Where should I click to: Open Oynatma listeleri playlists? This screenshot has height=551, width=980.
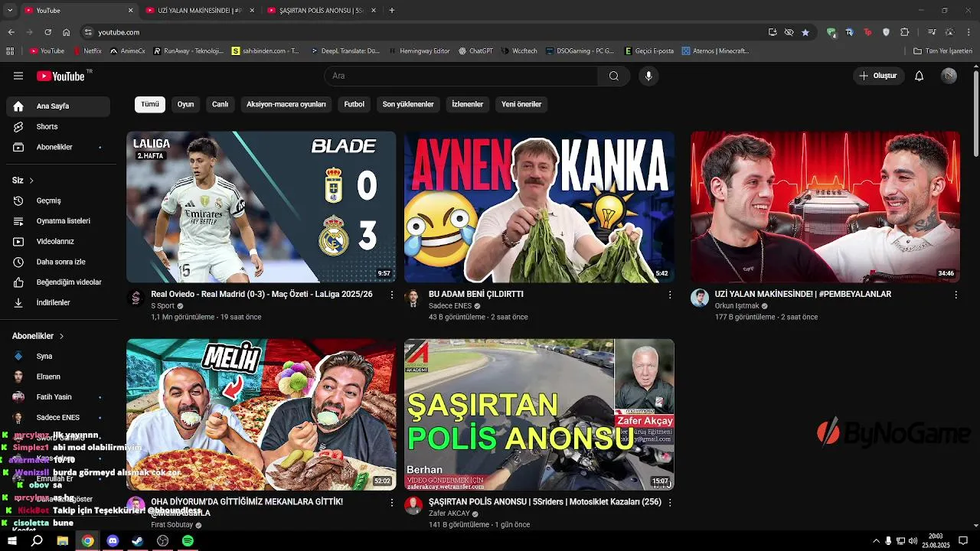[58, 221]
